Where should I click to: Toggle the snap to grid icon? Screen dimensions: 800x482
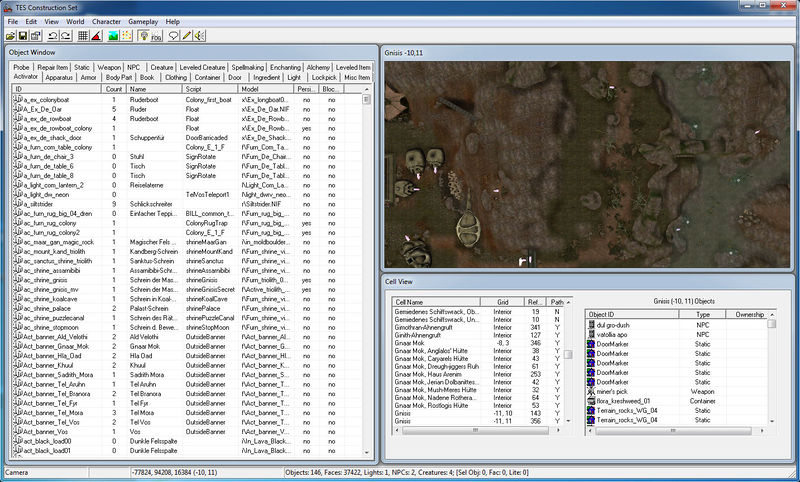coord(82,36)
